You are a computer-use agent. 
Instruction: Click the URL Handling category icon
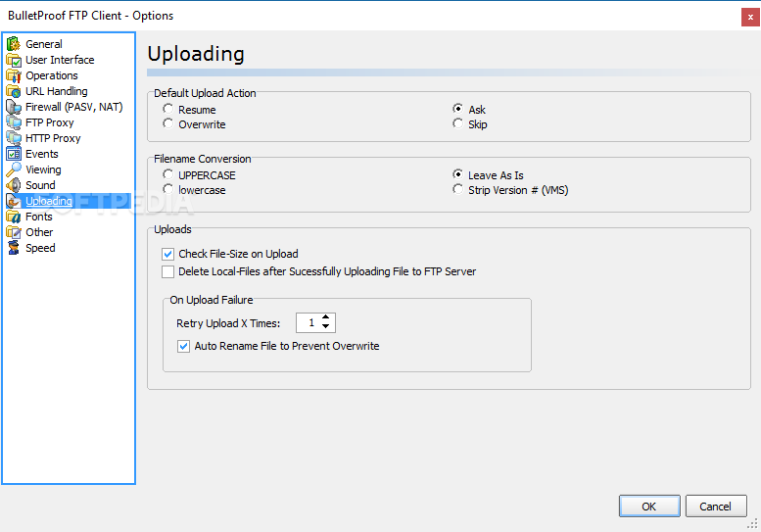pyautogui.click(x=14, y=91)
